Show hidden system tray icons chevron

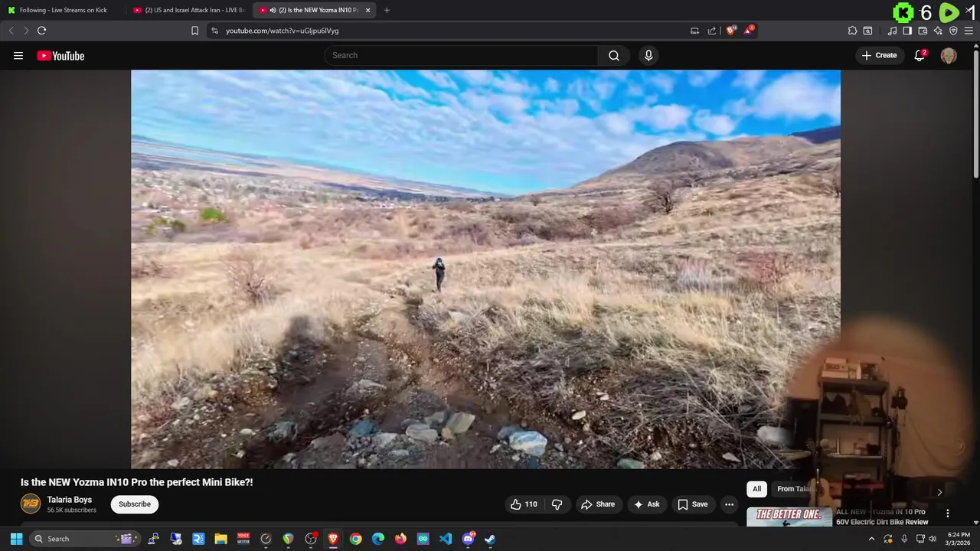click(871, 539)
